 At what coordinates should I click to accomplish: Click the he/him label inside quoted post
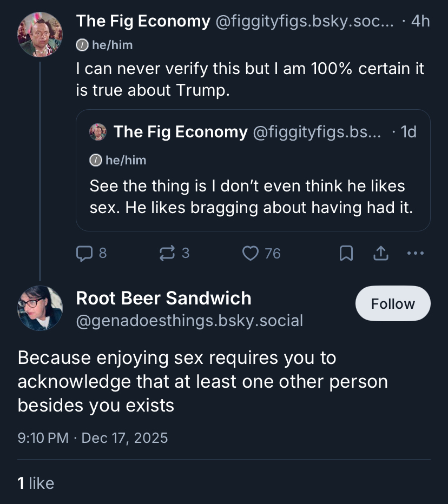pyautogui.click(x=118, y=160)
